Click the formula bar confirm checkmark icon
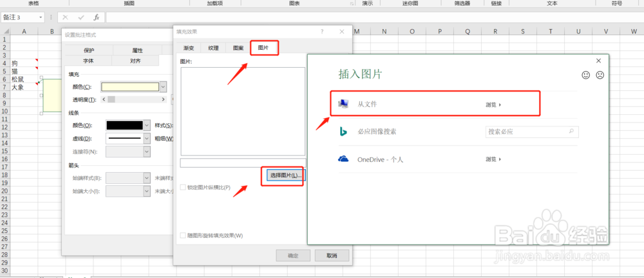 [81, 17]
